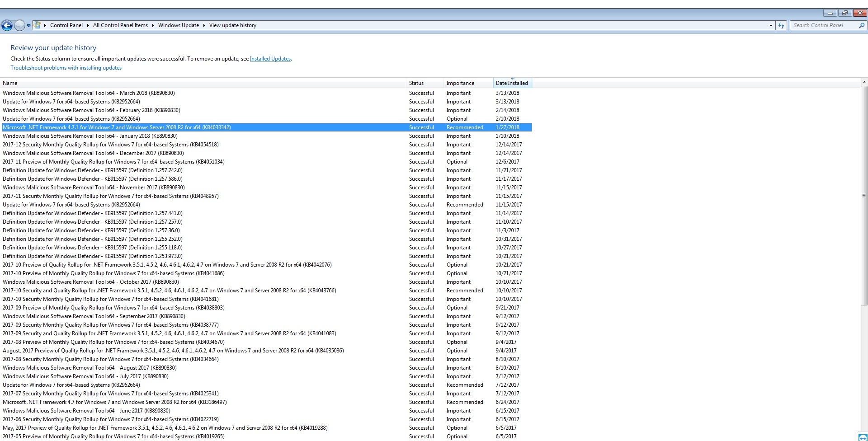
Task: Select Defender Definition 1.255.118.0 update row
Action: [267, 248]
